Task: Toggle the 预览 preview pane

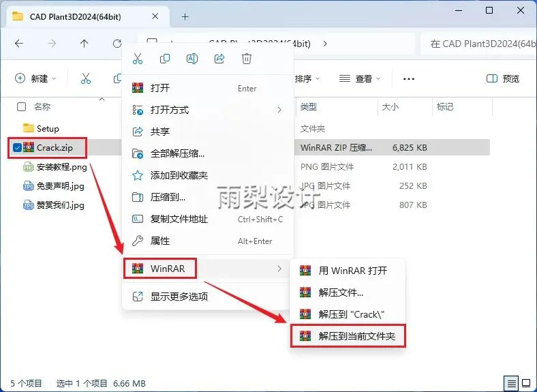Action: (x=503, y=79)
